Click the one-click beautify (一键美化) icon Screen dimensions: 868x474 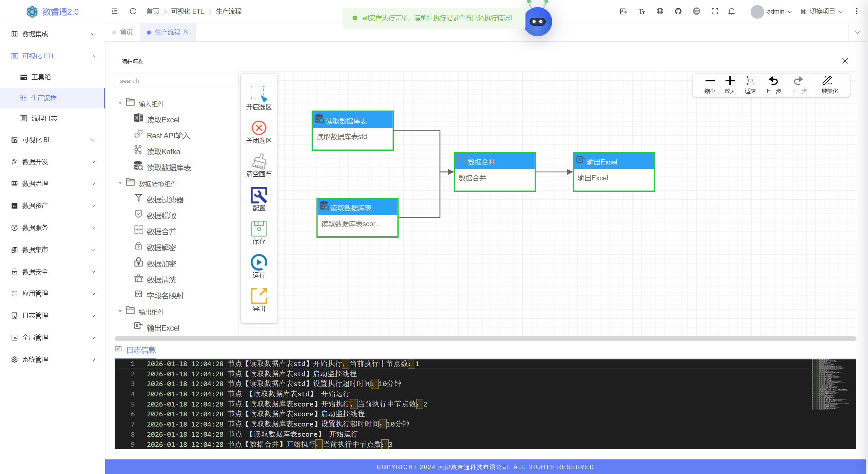coord(827,81)
